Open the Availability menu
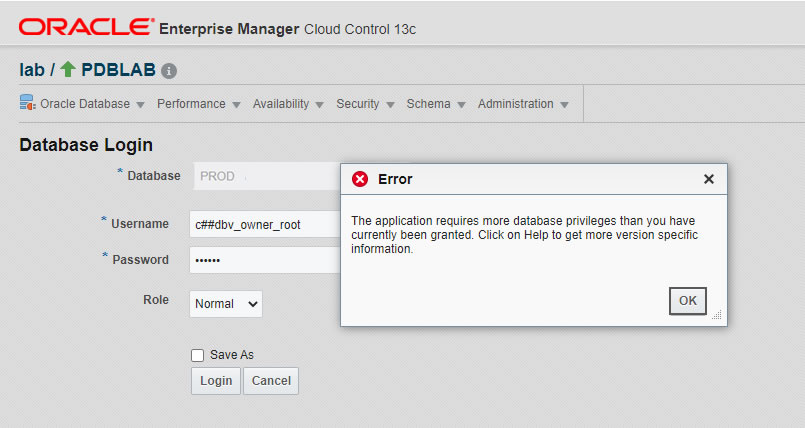Viewport: 805px width, 428px height. point(288,104)
